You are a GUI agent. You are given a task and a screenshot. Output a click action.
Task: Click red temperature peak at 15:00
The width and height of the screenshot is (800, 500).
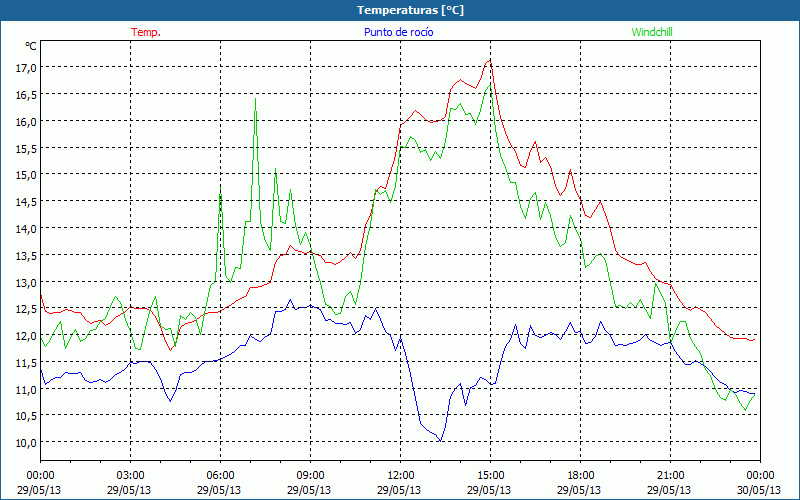(x=490, y=61)
